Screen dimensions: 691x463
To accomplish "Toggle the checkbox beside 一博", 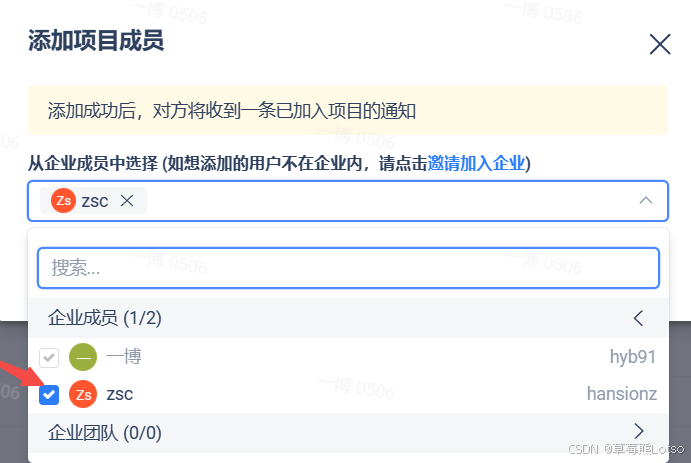I will click(x=49, y=357).
